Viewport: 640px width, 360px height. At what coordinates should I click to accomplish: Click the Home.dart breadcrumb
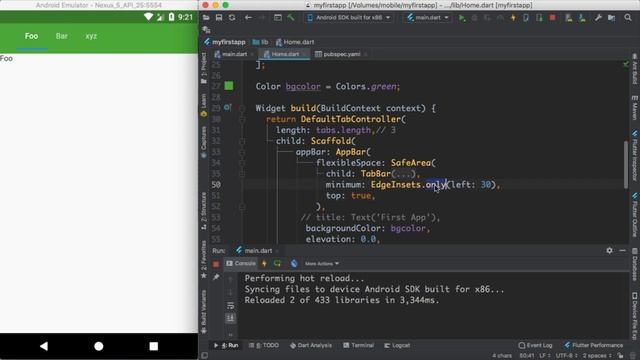pyautogui.click(x=295, y=42)
